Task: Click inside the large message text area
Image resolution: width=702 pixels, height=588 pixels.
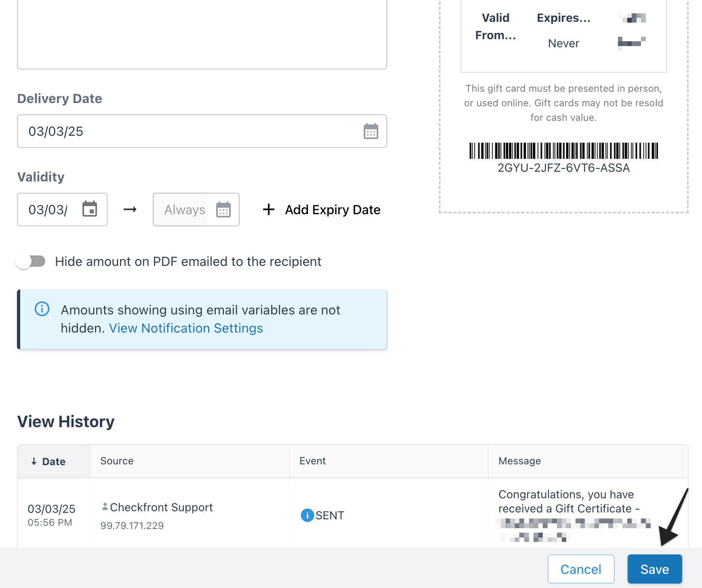Action: click(x=202, y=34)
